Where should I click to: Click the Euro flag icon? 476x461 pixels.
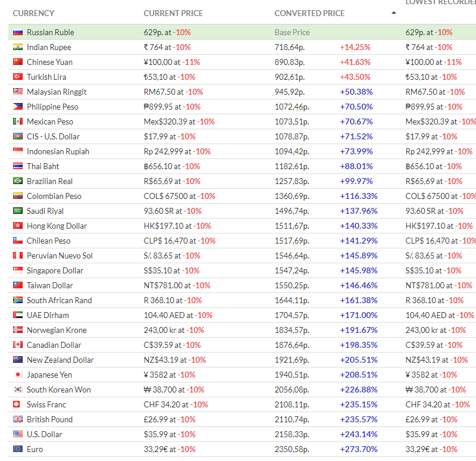click(x=17, y=449)
